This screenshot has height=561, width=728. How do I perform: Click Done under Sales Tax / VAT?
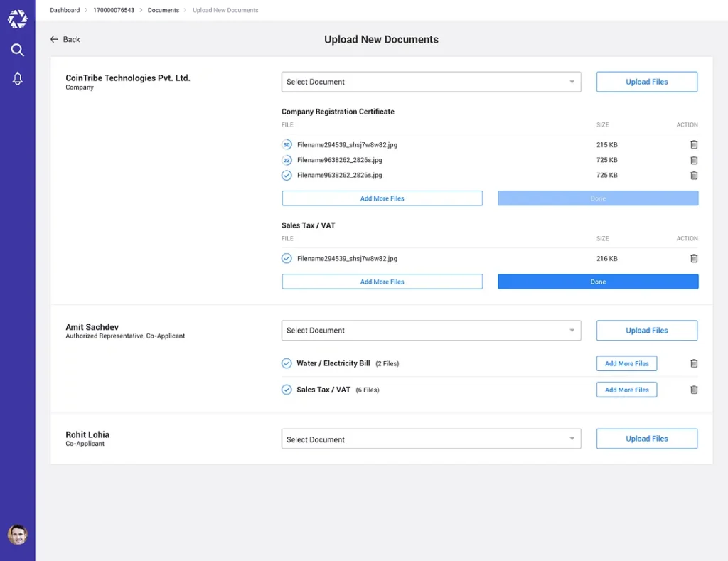tap(598, 282)
